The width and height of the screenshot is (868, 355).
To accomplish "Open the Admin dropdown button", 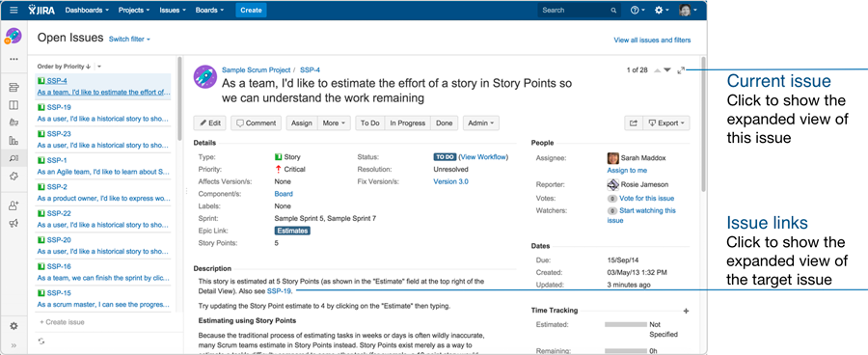I will (481, 123).
